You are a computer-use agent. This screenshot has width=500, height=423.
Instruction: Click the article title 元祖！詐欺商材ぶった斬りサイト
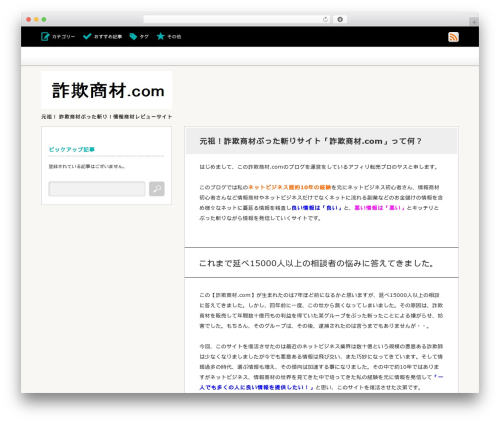click(x=310, y=141)
